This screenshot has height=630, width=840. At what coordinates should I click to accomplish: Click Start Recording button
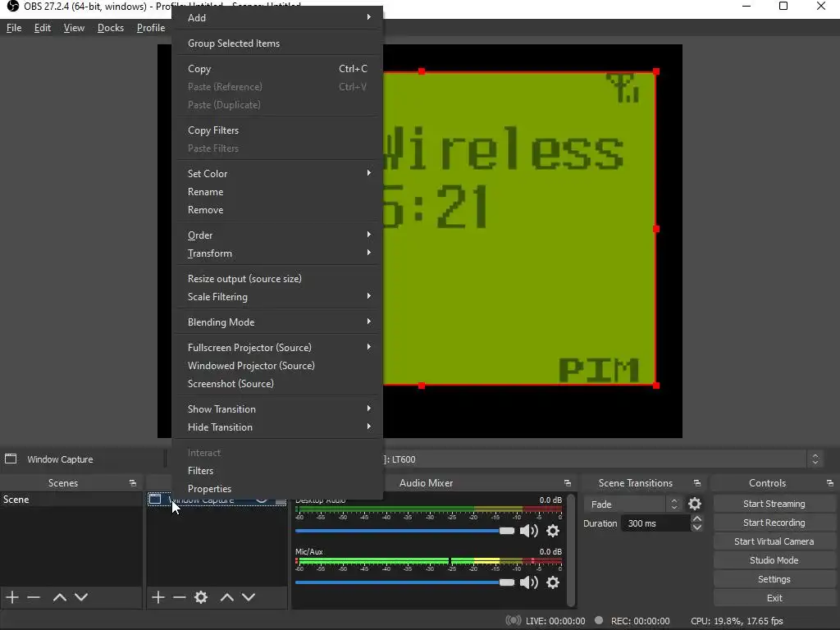point(774,523)
